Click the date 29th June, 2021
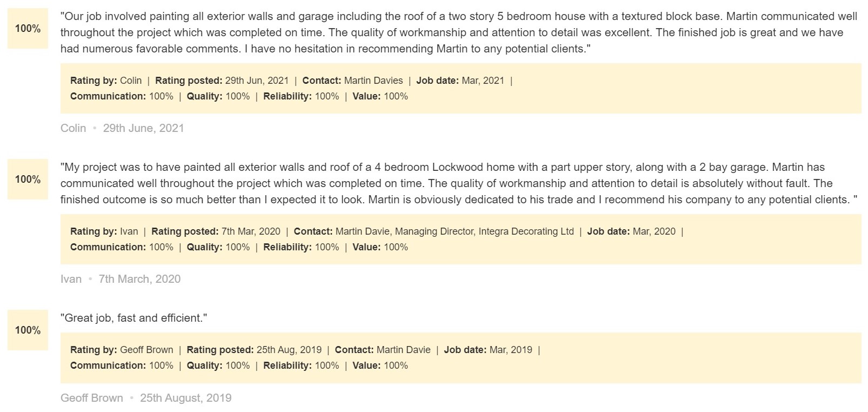868x412 pixels. (x=144, y=128)
